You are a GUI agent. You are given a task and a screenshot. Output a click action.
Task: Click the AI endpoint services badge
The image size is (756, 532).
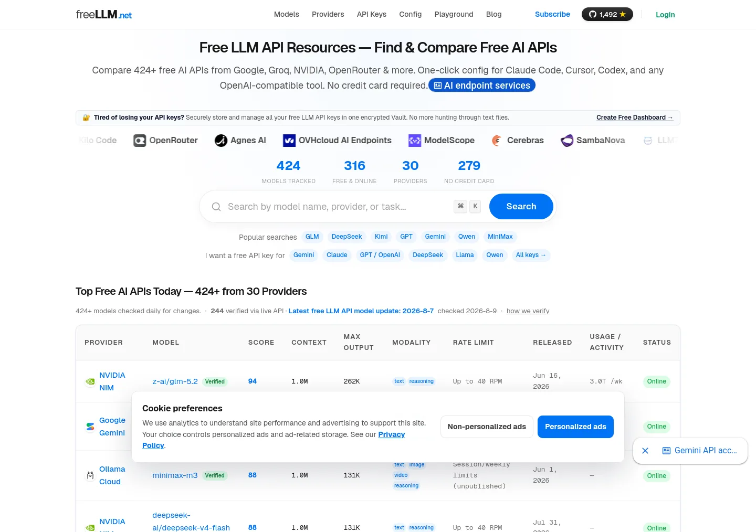click(482, 86)
